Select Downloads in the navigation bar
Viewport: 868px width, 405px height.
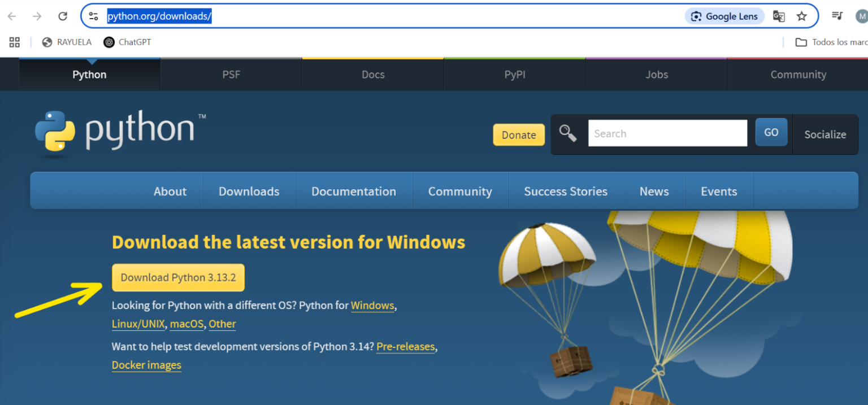(249, 191)
